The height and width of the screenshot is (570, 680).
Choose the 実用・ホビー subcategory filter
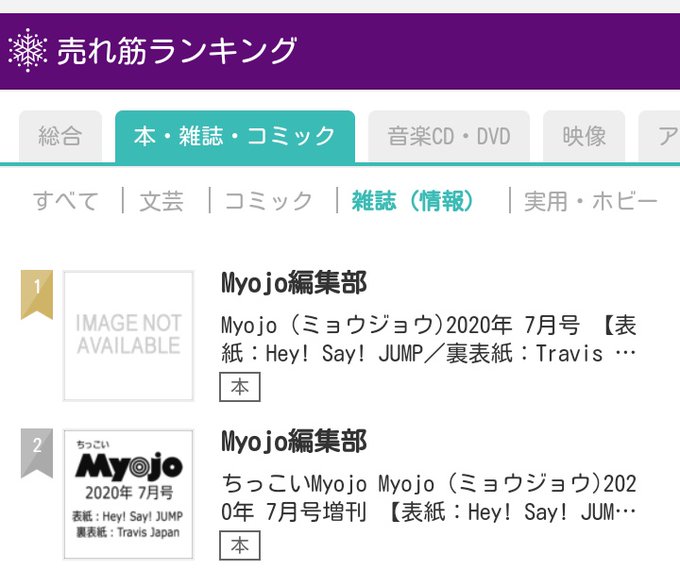pyautogui.click(x=591, y=201)
